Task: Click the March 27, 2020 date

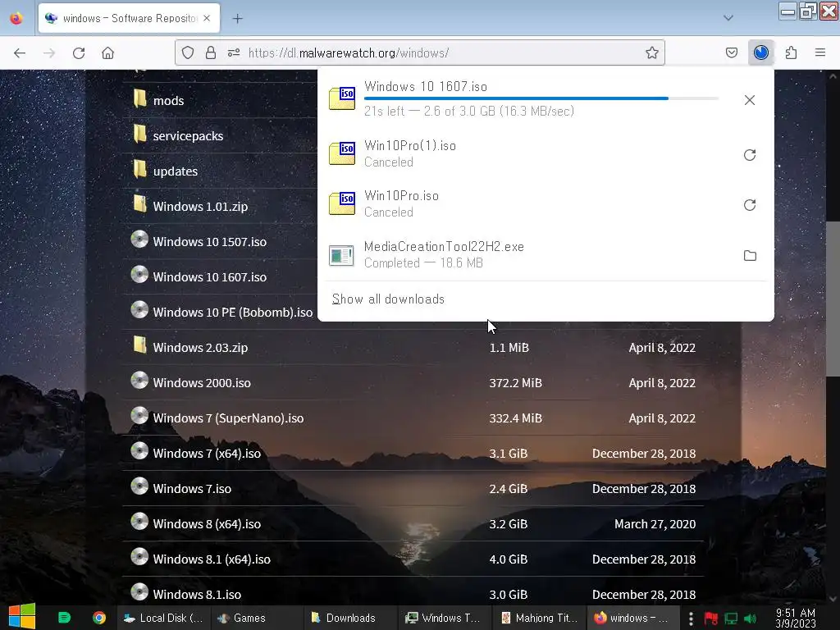Action: click(x=655, y=524)
